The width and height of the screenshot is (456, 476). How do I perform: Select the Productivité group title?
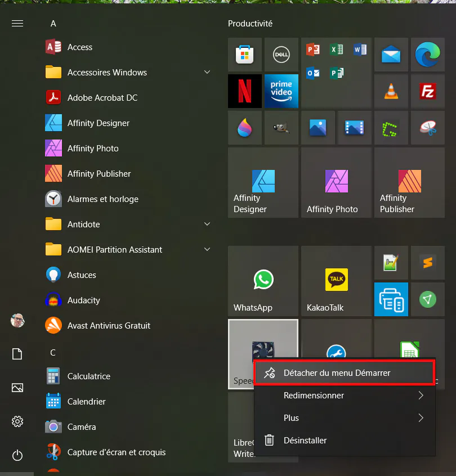click(x=250, y=24)
